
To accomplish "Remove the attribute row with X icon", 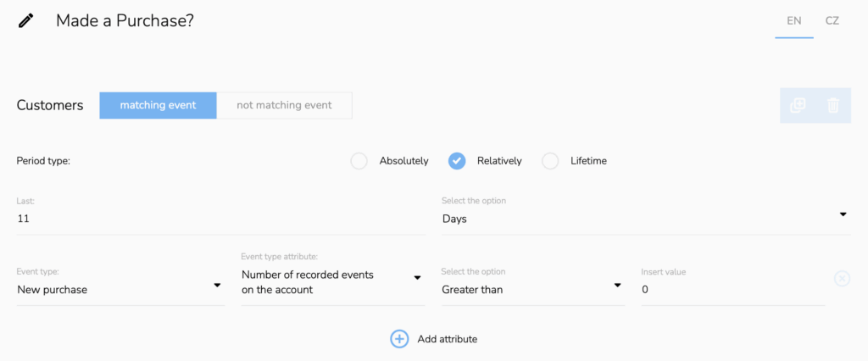I will [x=842, y=278].
